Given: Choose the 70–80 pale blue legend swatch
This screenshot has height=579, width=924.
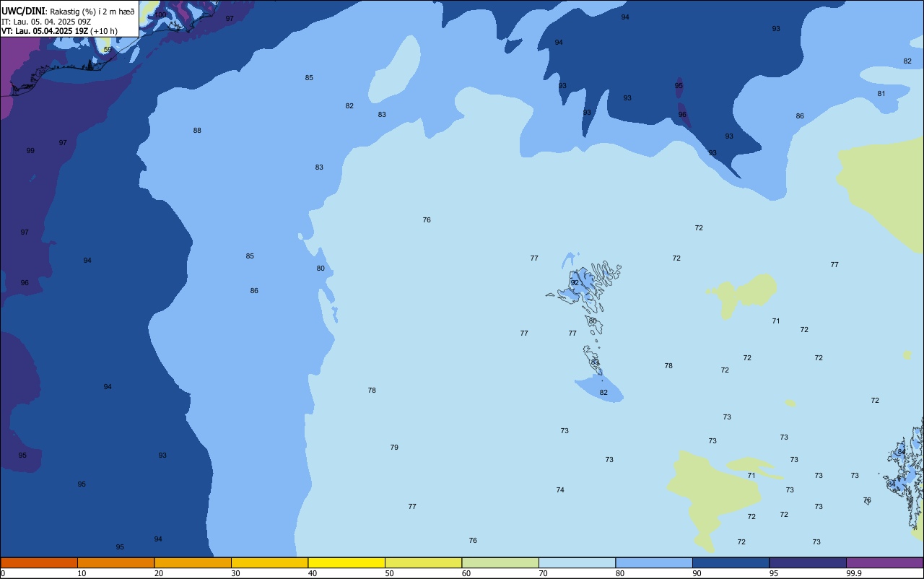Looking at the screenshot, I should click(577, 562).
